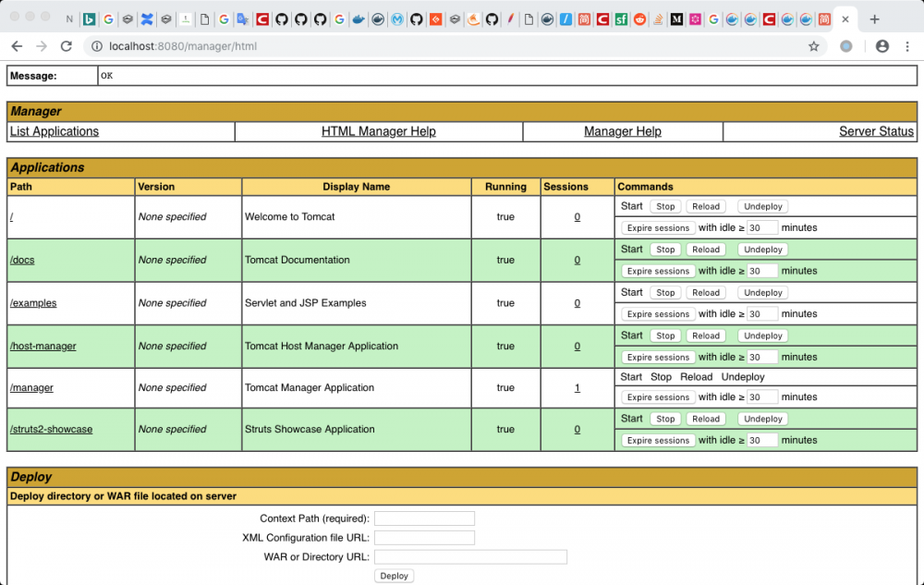Image resolution: width=924 pixels, height=585 pixels.
Task: Expire sessions for /host-manager application
Action: click(x=658, y=358)
